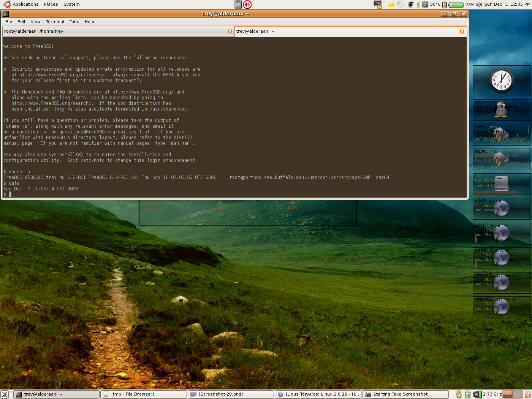The width and height of the screenshot is (532, 399).
Task: Click the date and time clock
Action: click(507, 4)
